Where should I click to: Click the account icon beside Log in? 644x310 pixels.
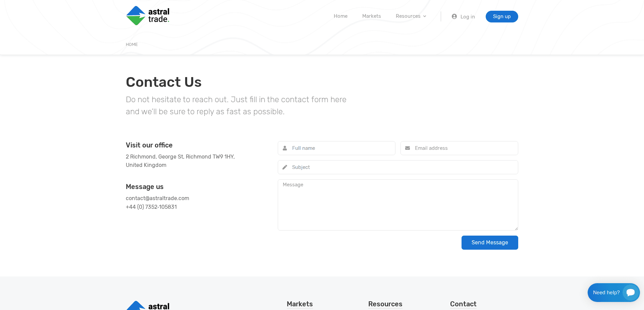coord(454,16)
